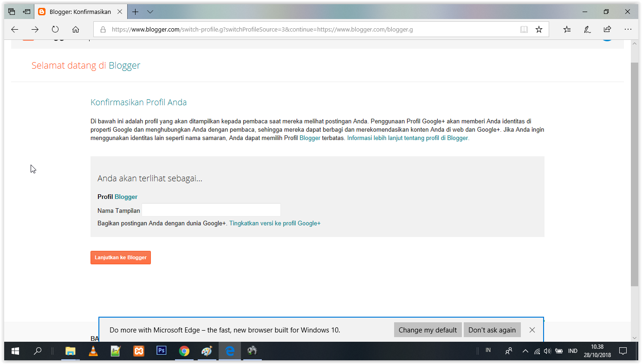Open the tabs you've set aside icon
642x364 pixels.
pos(12,12)
